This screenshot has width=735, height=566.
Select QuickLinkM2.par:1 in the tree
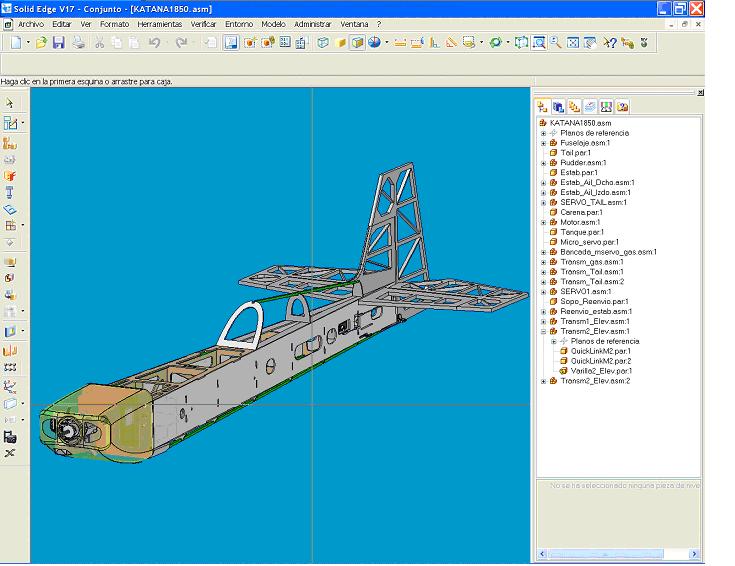(600, 351)
